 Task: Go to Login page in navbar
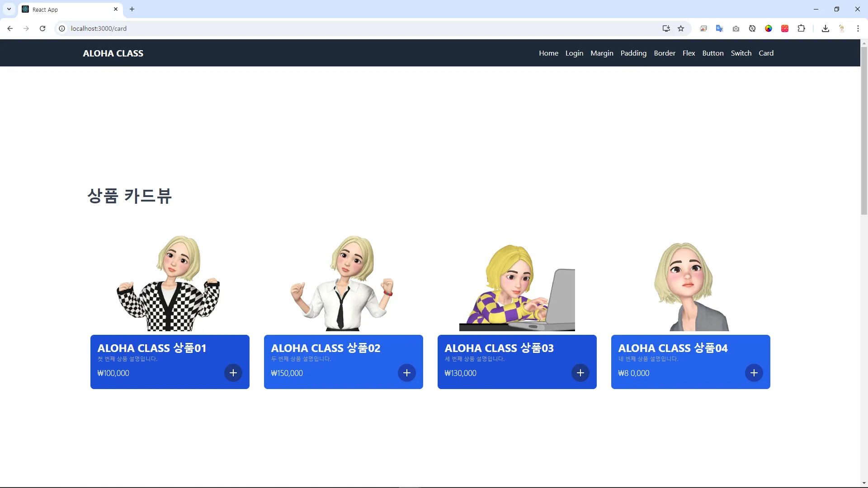coord(574,53)
